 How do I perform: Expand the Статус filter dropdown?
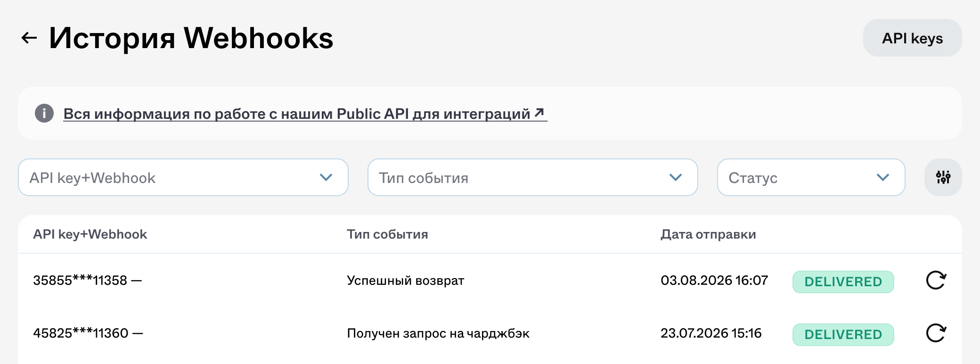tap(811, 177)
